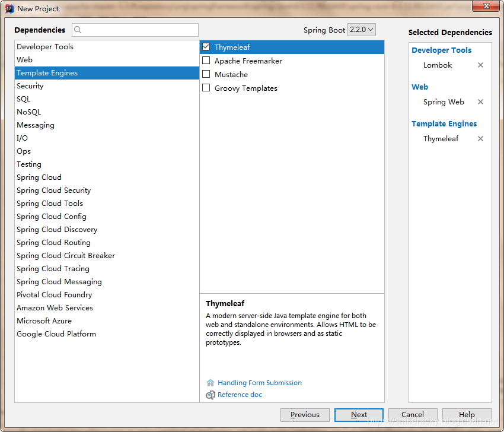
Task: Click the Developer Tools heading in Selected Dependencies
Action: (441, 50)
